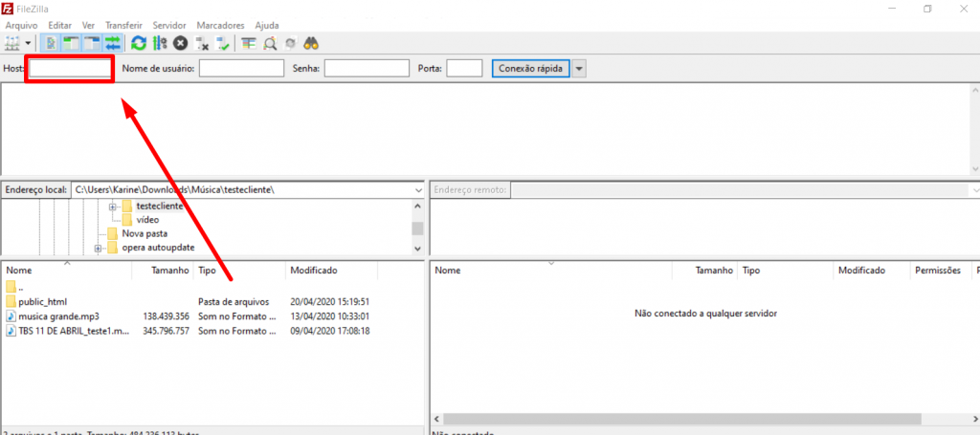
Task: Toggle local directory tree display
Action: 71,43
